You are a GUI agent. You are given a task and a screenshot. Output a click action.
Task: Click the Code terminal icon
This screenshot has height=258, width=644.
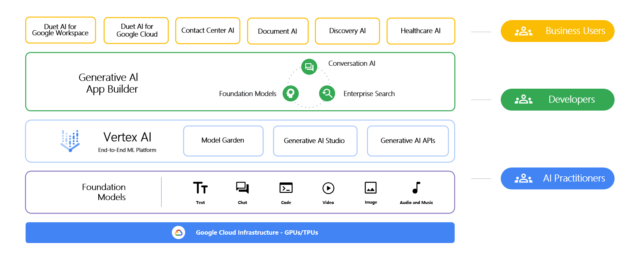click(286, 188)
